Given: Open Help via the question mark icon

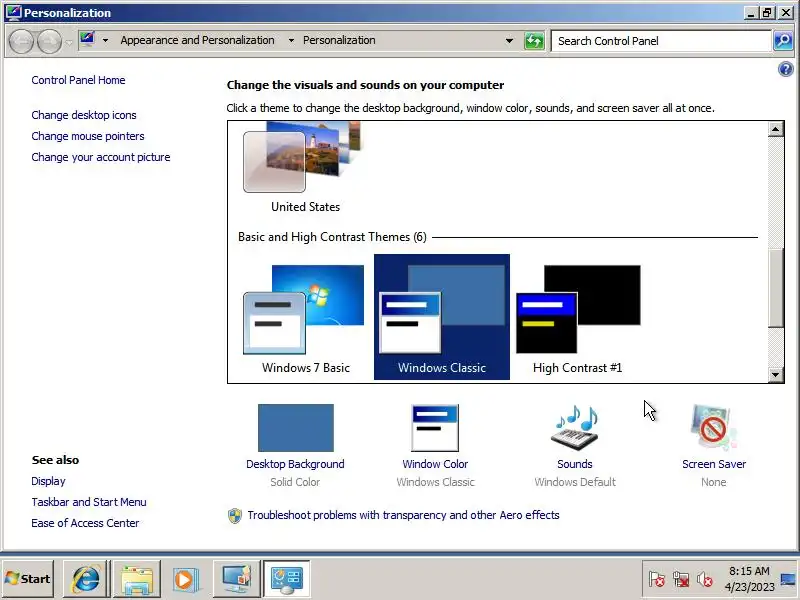Looking at the screenshot, I should (785, 69).
